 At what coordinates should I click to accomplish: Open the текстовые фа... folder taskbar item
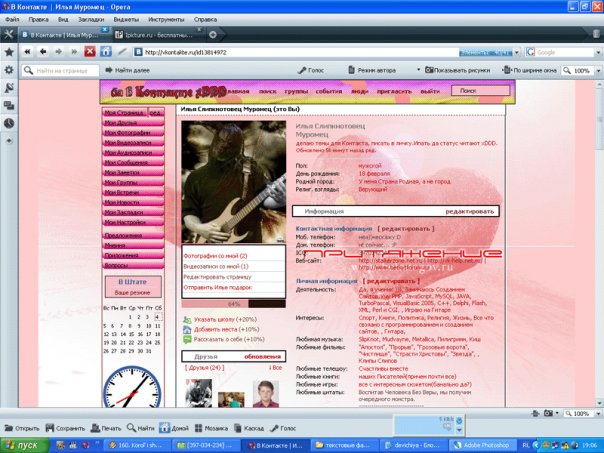[345, 446]
